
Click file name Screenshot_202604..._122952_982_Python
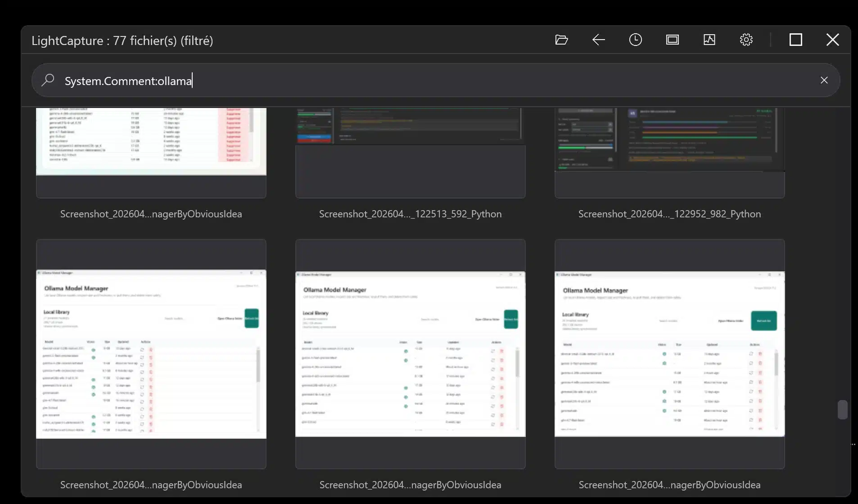click(670, 214)
